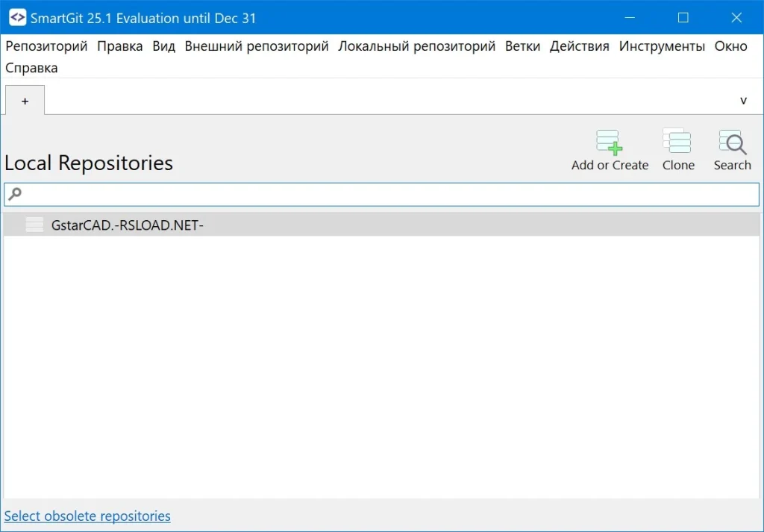Viewport: 764px width, 532px height.
Task: Open the Внешний репозиторий menu
Action: click(x=257, y=46)
